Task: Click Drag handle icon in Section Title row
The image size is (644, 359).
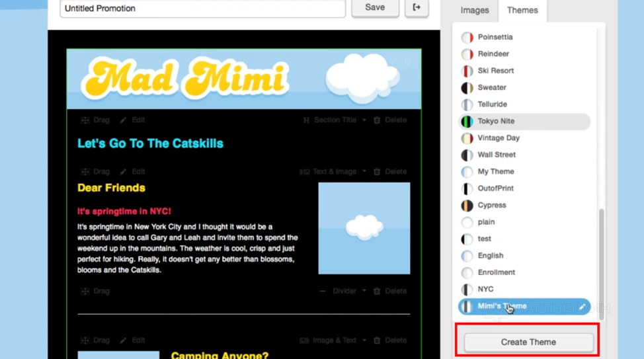Action: tap(85, 120)
